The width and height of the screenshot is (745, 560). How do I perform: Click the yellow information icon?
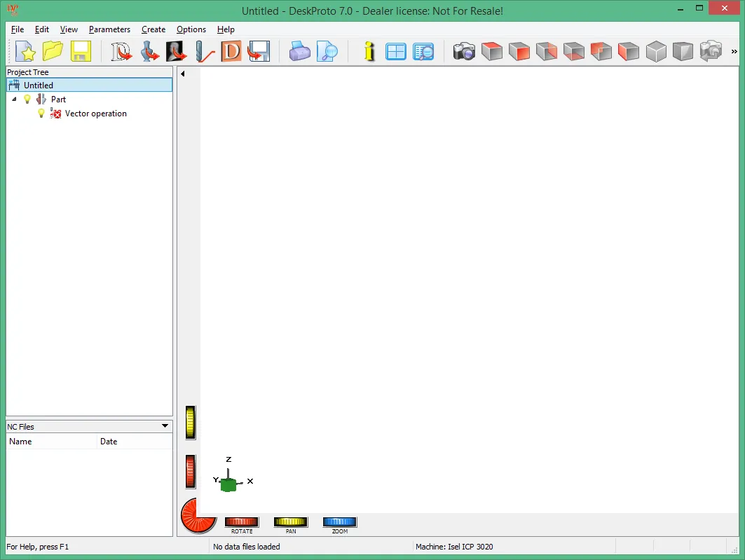point(369,51)
